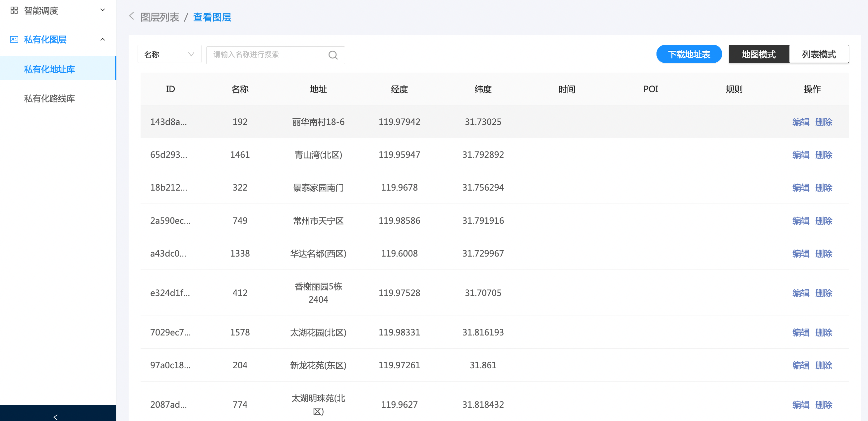Collapse the 私有化图层 menu chevron
Screen dimensions: 868x421
(102, 39)
